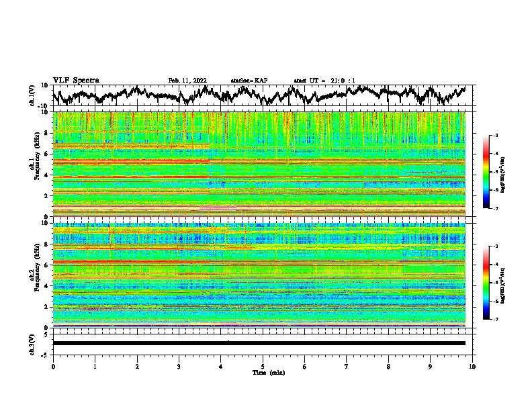This screenshot has width=532, height=411.
Task: Click the "start UT = 21:0 :1" text
Action: click(324, 81)
